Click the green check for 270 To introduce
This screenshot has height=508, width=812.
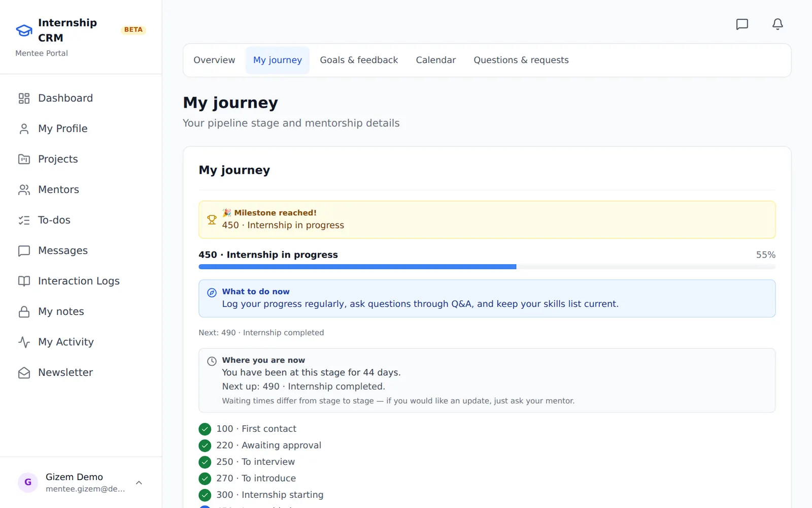click(205, 479)
